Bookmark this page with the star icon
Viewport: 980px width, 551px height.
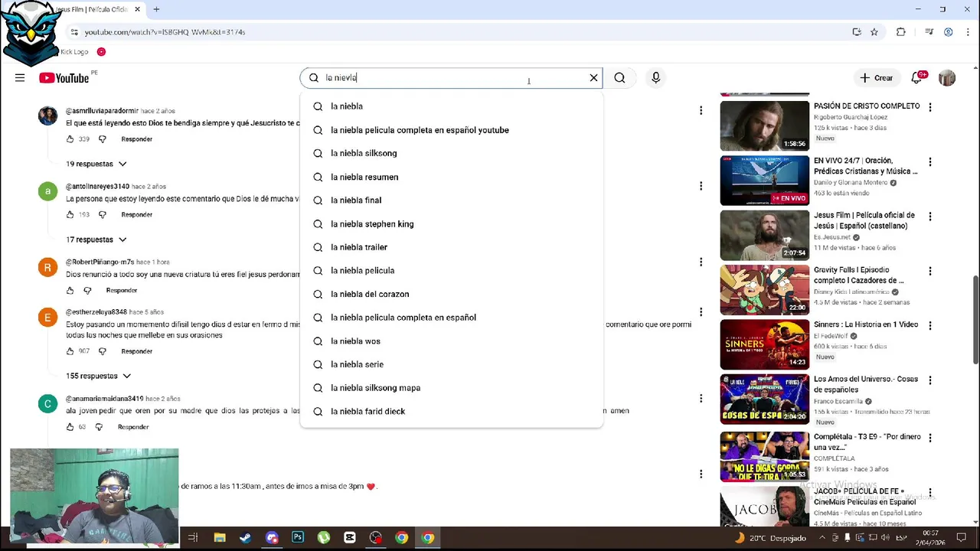point(874,32)
